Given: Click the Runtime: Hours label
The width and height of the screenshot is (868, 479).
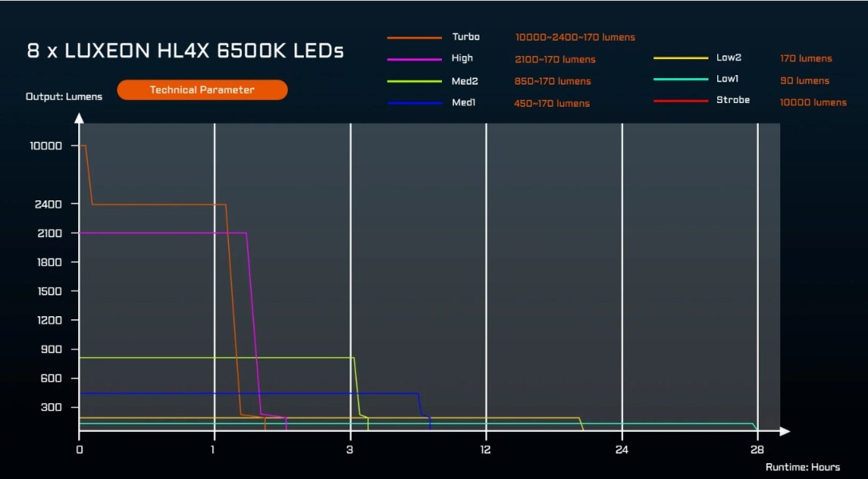Looking at the screenshot, I should pyautogui.click(x=802, y=467).
